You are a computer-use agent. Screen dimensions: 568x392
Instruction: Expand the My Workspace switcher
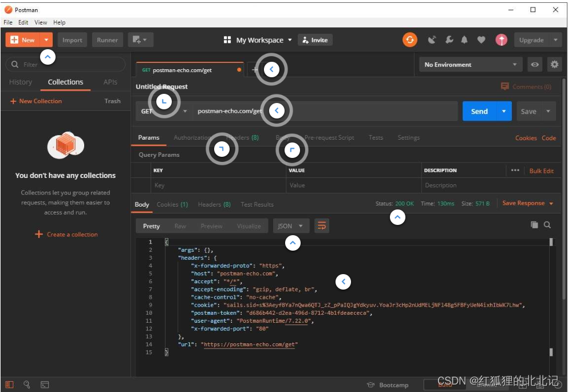[x=258, y=40]
